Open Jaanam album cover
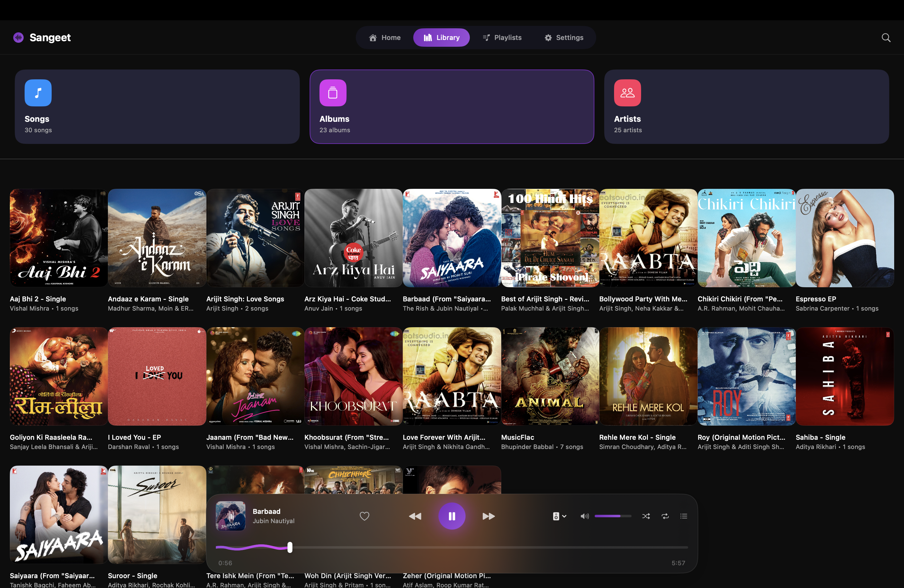904x588 pixels. click(255, 376)
